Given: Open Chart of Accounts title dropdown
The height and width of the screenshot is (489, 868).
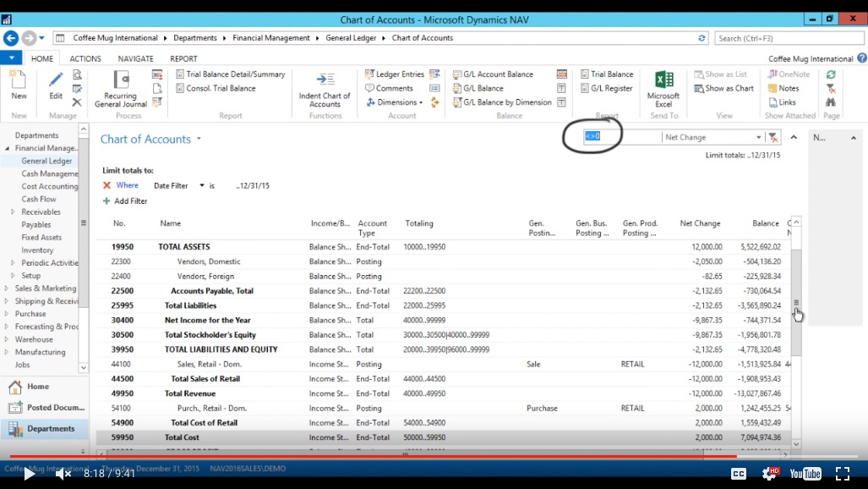Looking at the screenshot, I should click(199, 139).
